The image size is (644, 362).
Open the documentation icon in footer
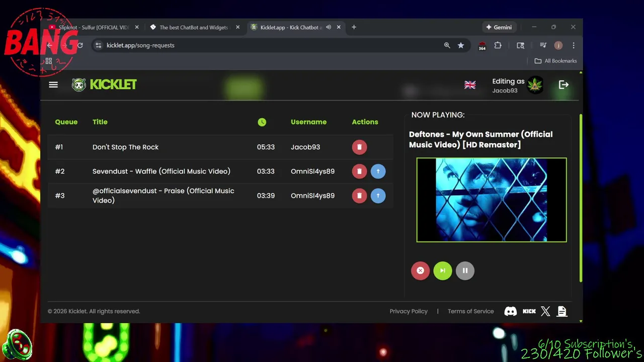coord(562,311)
